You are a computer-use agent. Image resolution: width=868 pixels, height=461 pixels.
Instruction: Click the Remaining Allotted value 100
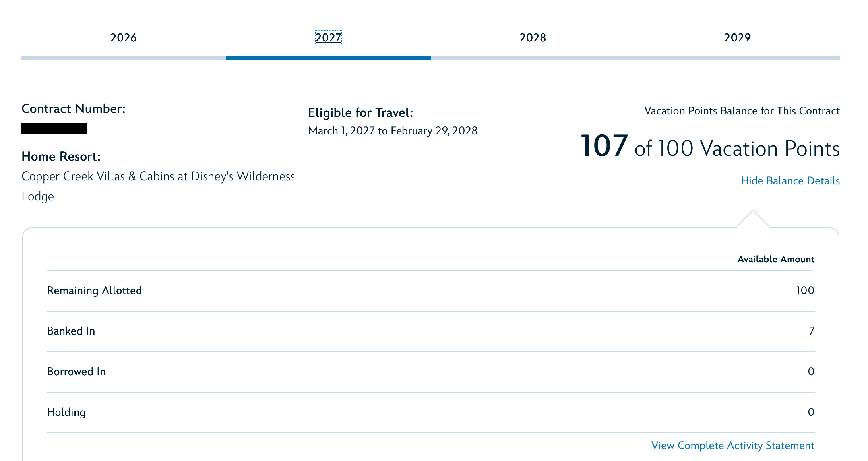[x=805, y=291]
